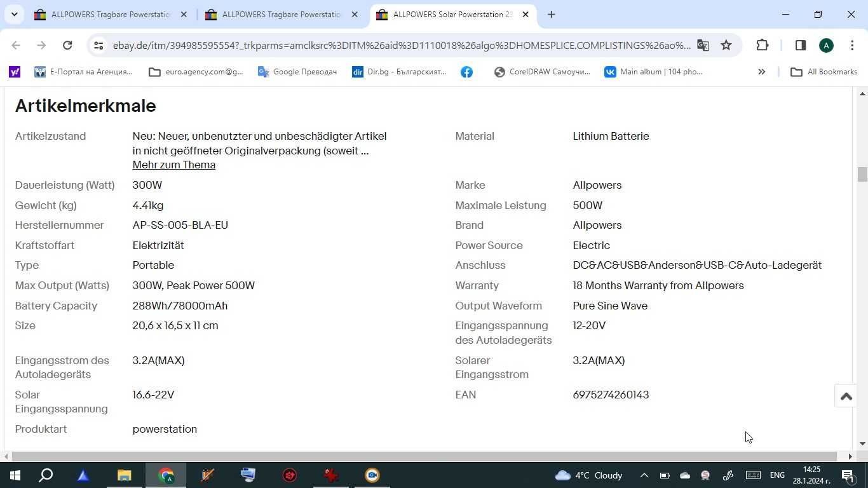Translate this page icon
Screen dimensions: 868x488
click(703, 45)
